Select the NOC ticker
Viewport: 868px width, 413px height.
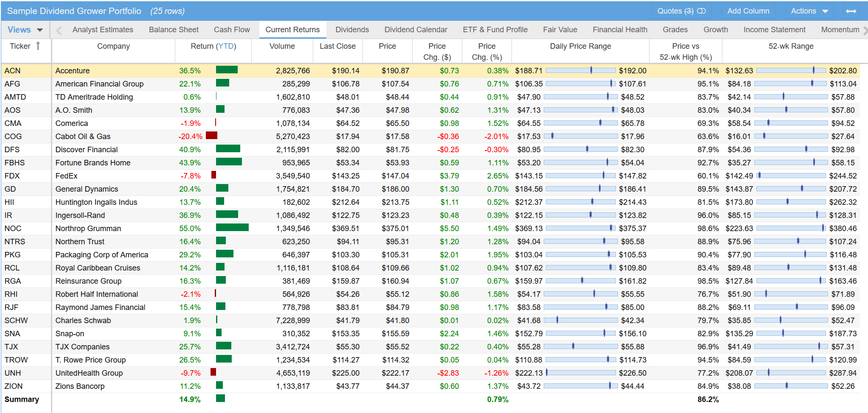(x=13, y=229)
